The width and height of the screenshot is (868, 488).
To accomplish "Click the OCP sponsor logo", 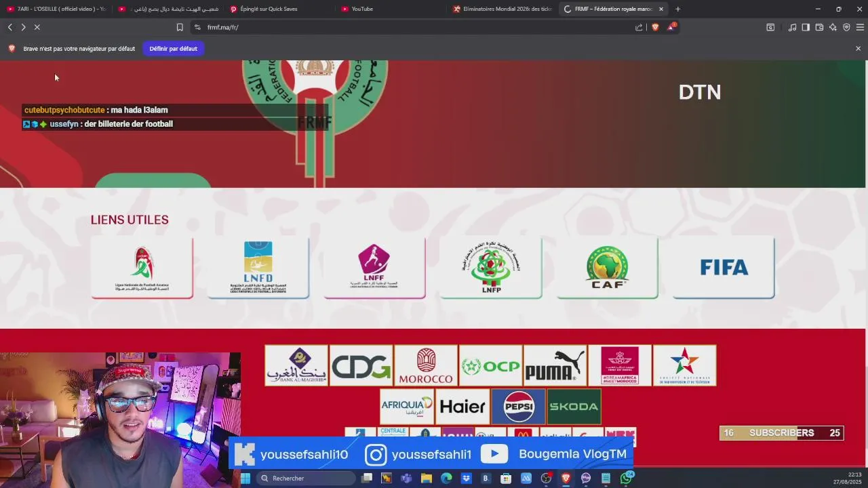I will point(490,365).
